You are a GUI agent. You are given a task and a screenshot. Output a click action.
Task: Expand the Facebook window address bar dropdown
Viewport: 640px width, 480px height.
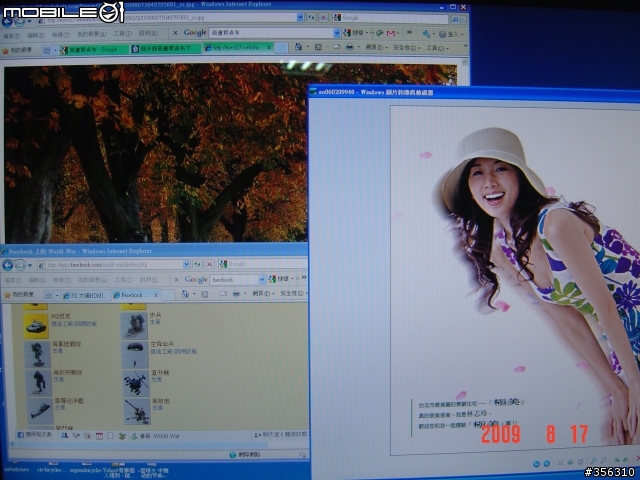pos(186,264)
